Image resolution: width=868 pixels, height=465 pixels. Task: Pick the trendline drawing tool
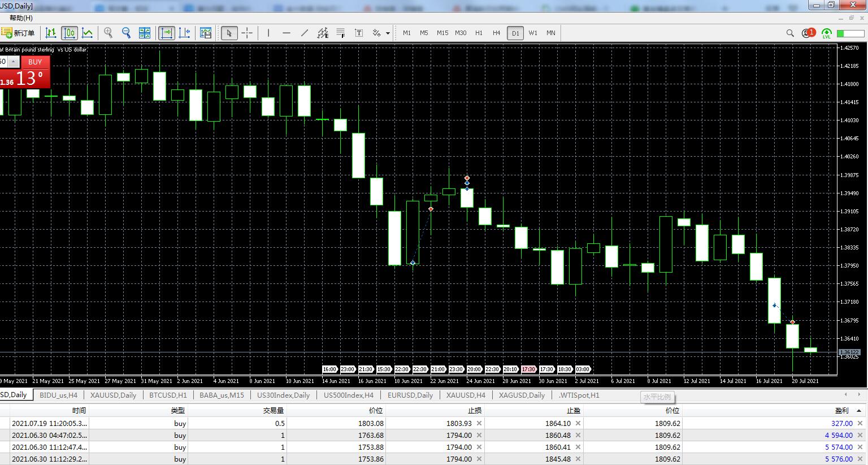tap(305, 33)
